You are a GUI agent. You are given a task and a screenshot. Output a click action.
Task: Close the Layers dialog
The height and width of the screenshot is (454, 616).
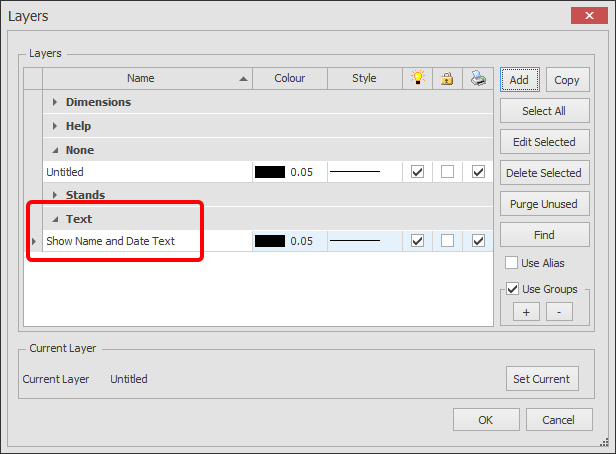589,16
